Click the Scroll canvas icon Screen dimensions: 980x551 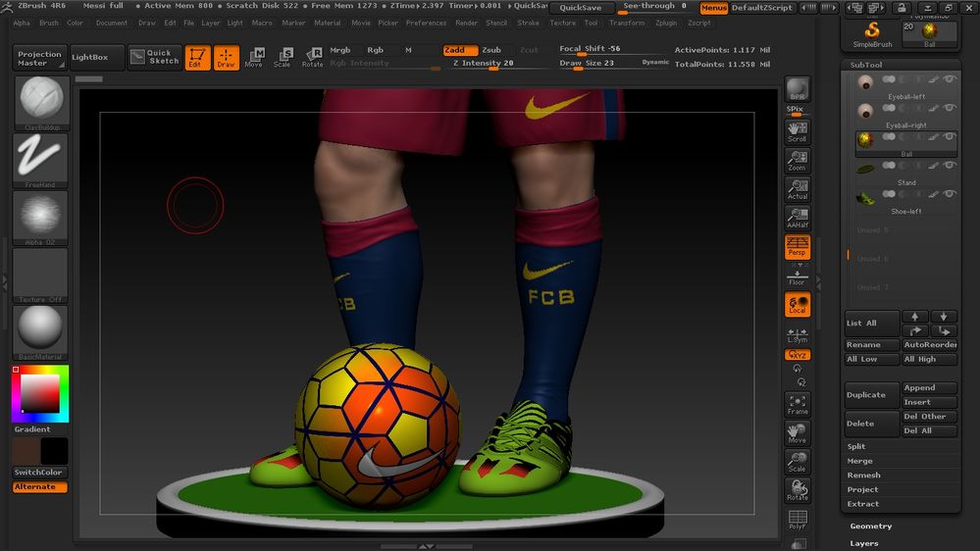(x=798, y=131)
